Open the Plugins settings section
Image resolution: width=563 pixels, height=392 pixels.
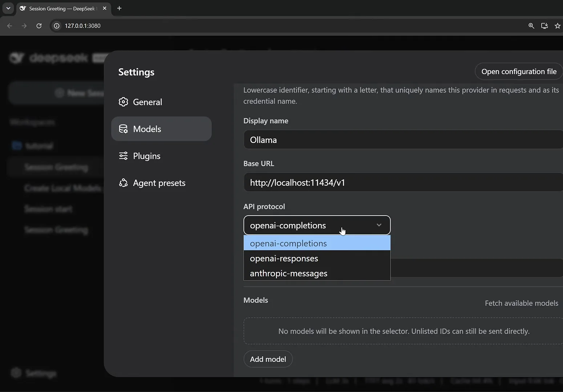[x=161, y=156]
